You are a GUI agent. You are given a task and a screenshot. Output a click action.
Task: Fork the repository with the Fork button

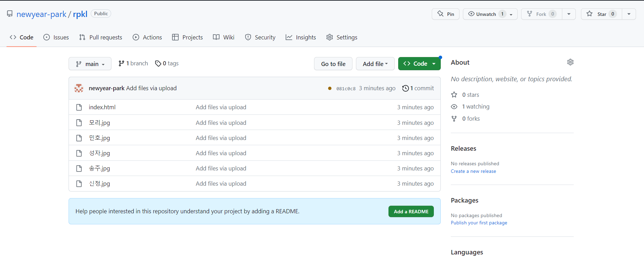point(541,14)
